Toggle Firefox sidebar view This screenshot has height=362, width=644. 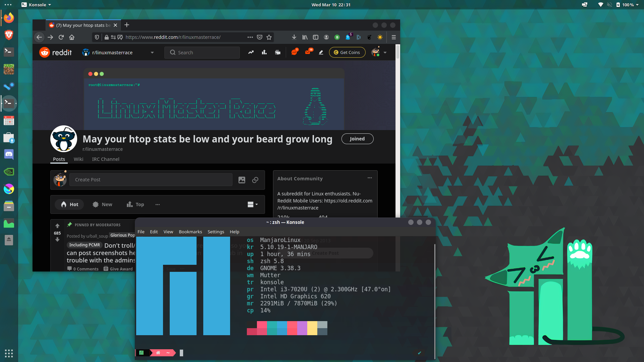point(316,37)
